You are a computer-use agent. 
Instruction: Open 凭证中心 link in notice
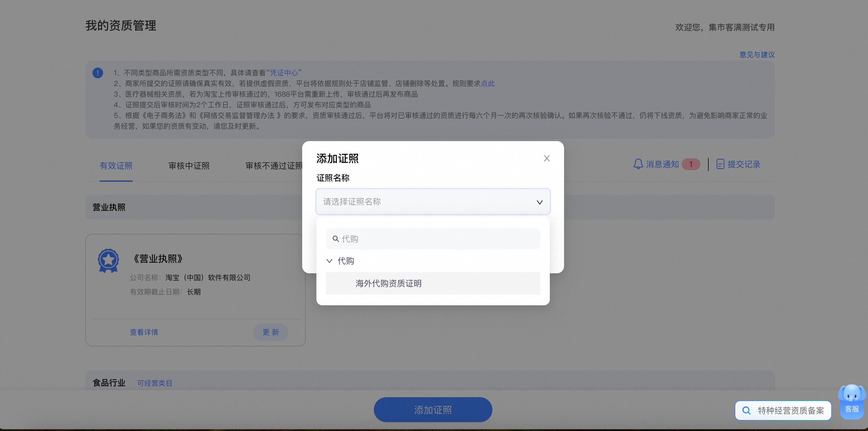pos(284,73)
